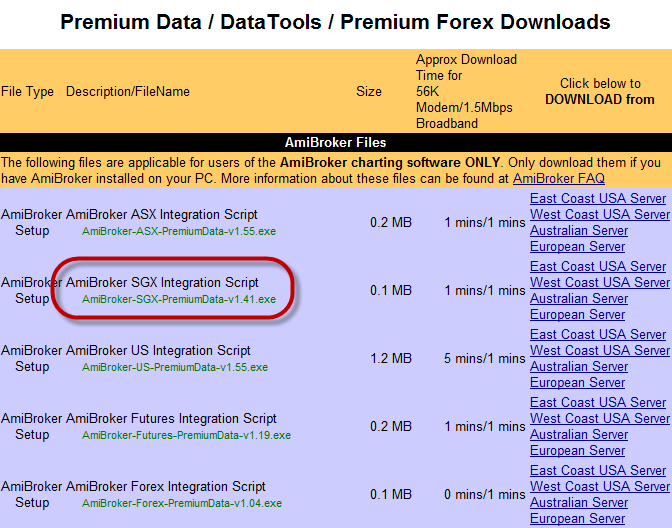Download Futures script from East Coast USA Server
Image resolution: width=672 pixels, height=528 pixels.
click(x=598, y=402)
